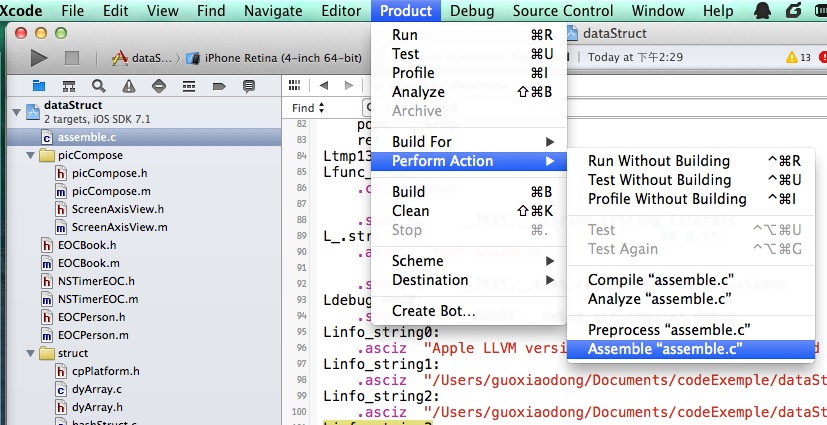827x425 pixels.
Task: Choose Test with ⌘U in Product menu
Action: (x=469, y=54)
